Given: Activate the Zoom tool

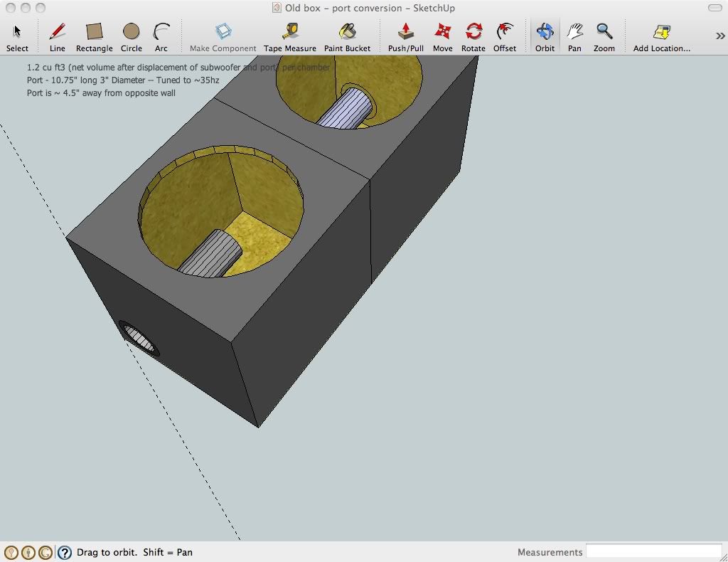Looking at the screenshot, I should pos(604,31).
